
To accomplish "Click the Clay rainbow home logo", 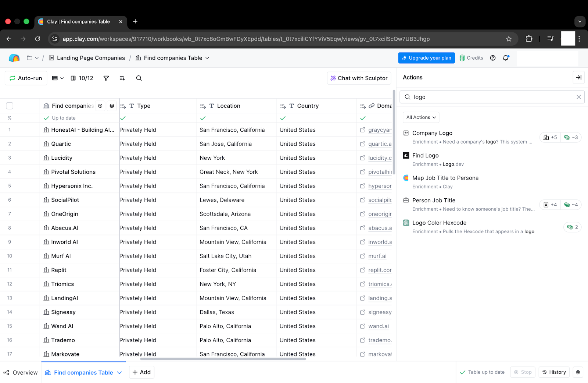I will [14, 58].
